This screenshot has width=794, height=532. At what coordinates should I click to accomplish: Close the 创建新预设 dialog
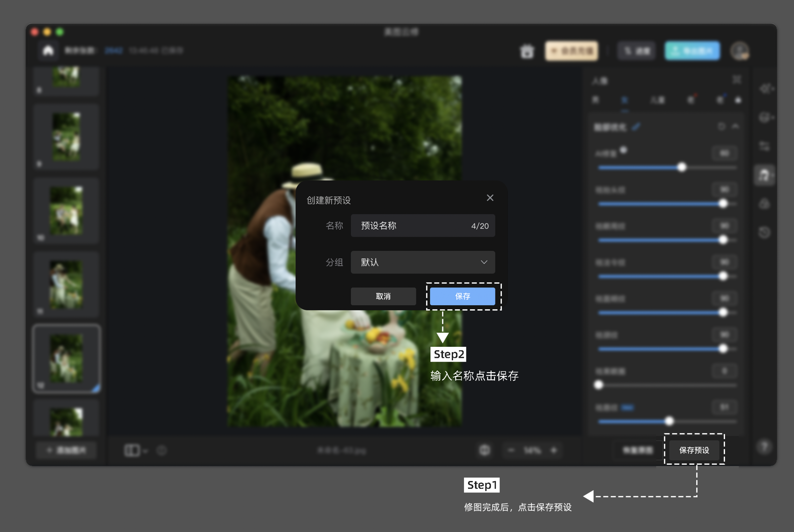(x=490, y=198)
